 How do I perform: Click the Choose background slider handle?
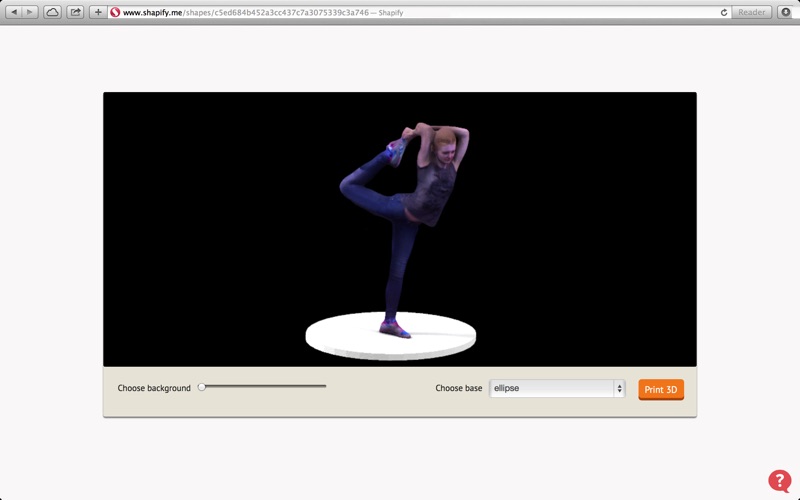(x=202, y=387)
